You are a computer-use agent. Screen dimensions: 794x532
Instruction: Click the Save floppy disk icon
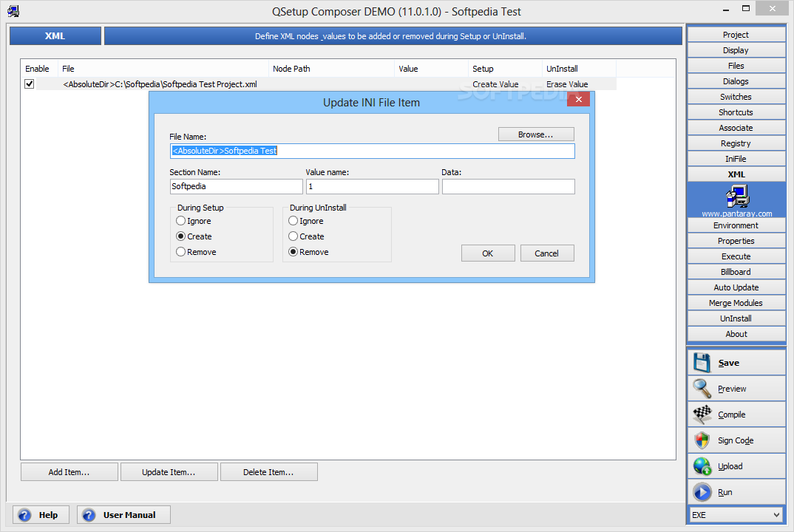coord(702,363)
